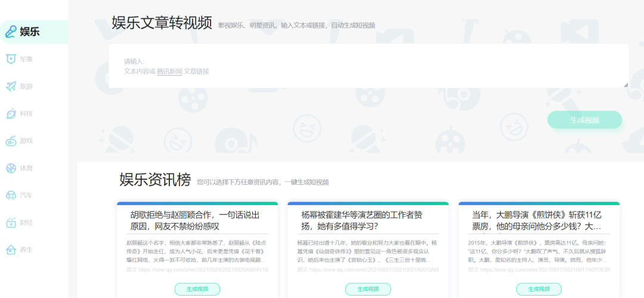Select the 养生 house icon
This screenshot has height=298, width=644.
tap(11, 250)
